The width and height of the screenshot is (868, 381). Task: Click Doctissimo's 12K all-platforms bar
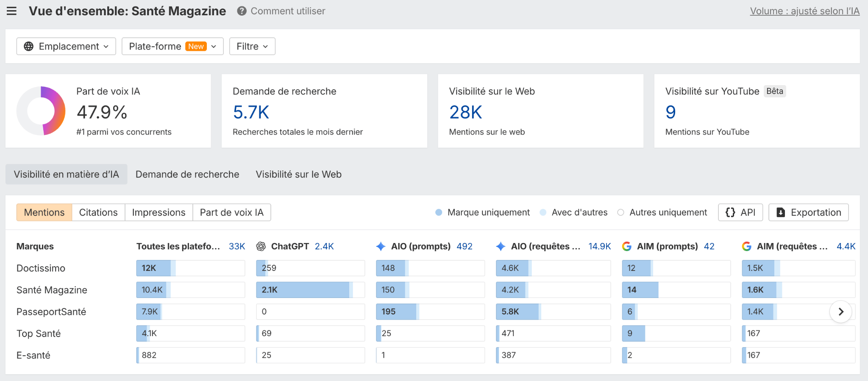click(191, 268)
